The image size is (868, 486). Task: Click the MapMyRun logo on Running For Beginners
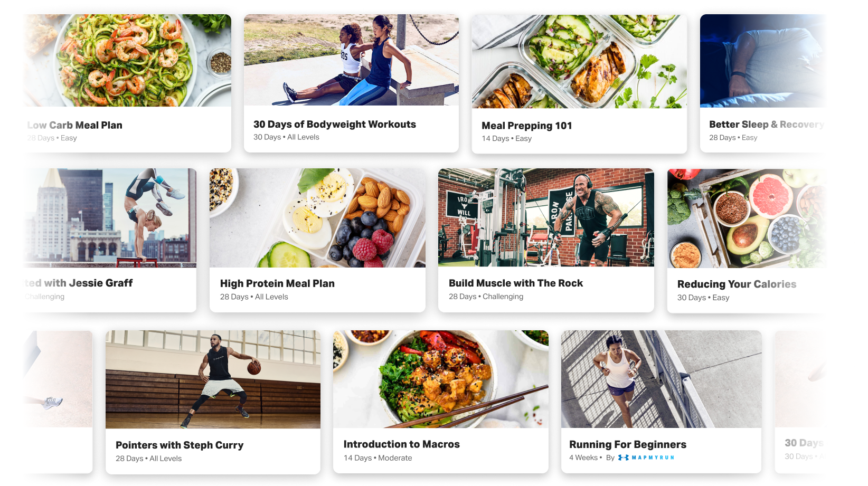click(646, 458)
